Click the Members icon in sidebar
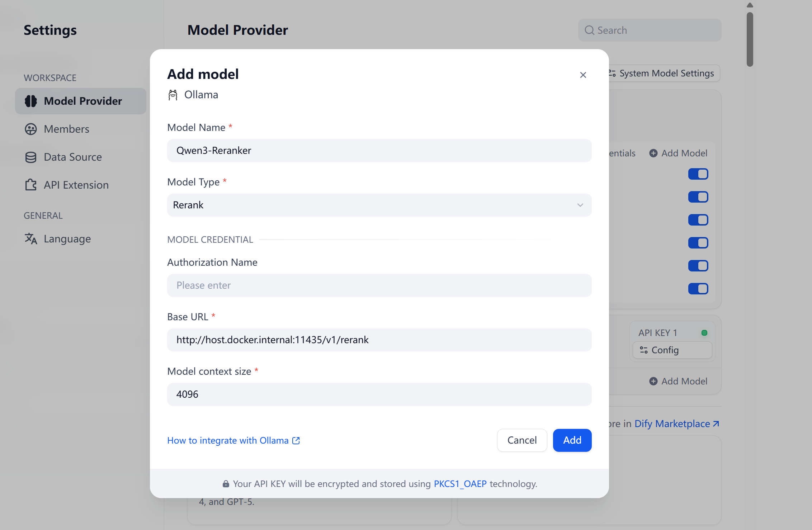Screen dimensions: 812x530 click(x=31, y=129)
